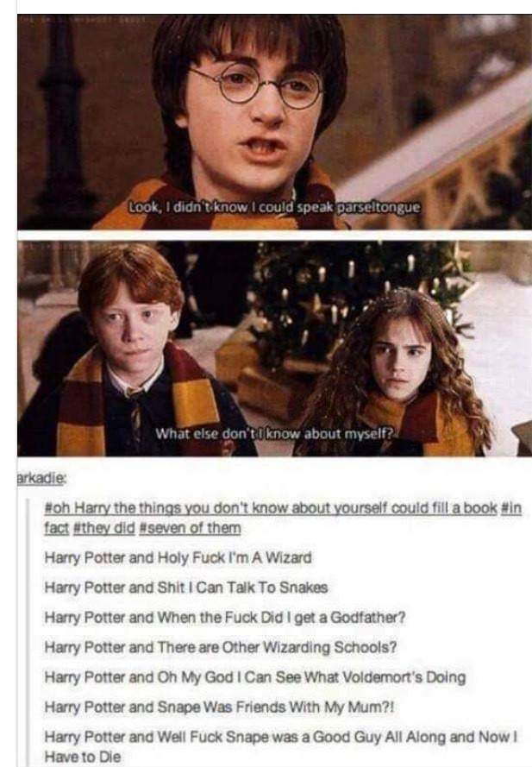
Task: Click the What Voldemort's Doing line
Action: click(x=254, y=677)
